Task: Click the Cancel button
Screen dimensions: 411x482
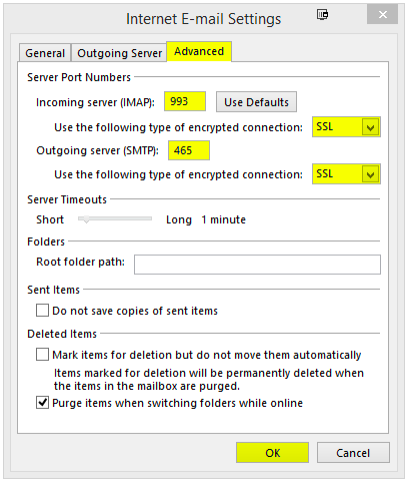Action: point(353,453)
